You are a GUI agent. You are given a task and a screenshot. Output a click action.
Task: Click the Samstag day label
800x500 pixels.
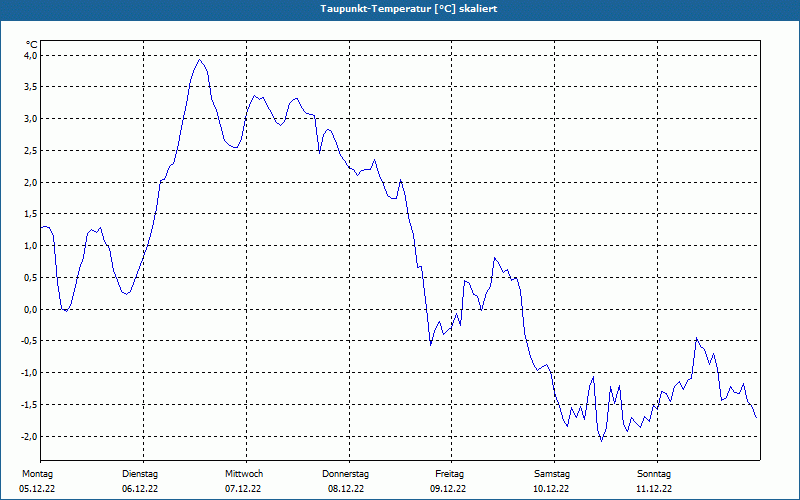click(552, 474)
